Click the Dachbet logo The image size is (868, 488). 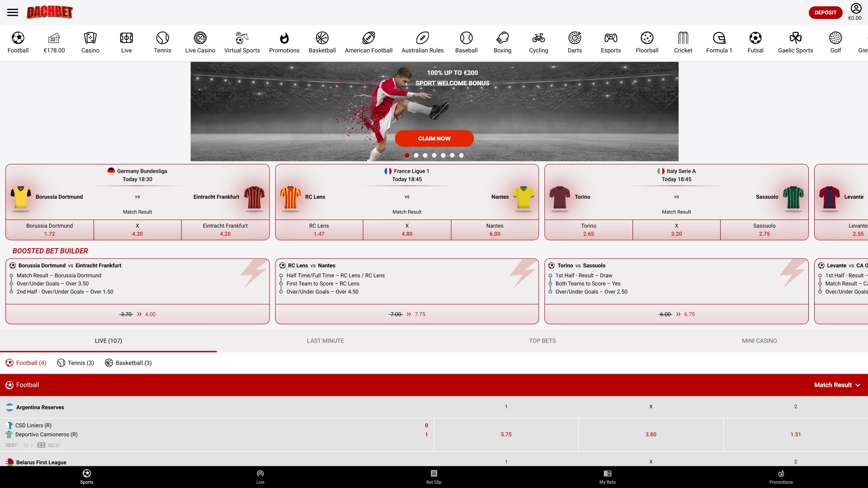[x=50, y=12]
